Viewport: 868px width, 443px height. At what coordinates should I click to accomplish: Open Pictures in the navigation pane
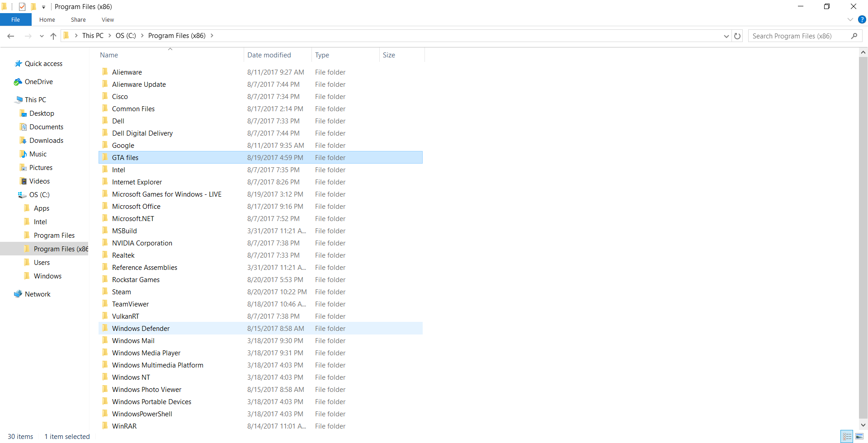tap(41, 168)
